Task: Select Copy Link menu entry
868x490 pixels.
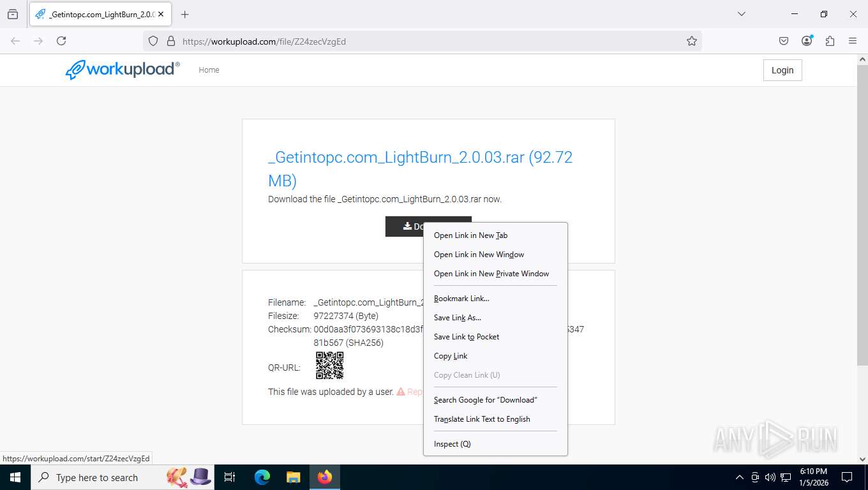Action: (x=495, y=356)
